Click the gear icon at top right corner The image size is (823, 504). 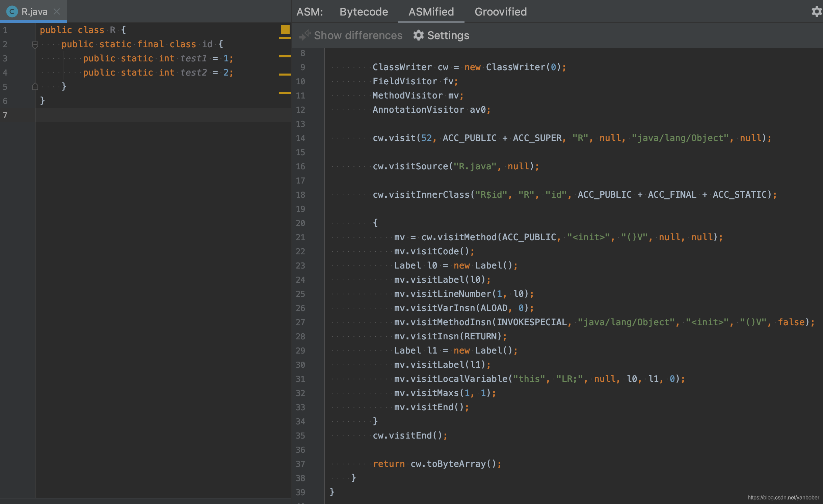click(x=816, y=12)
